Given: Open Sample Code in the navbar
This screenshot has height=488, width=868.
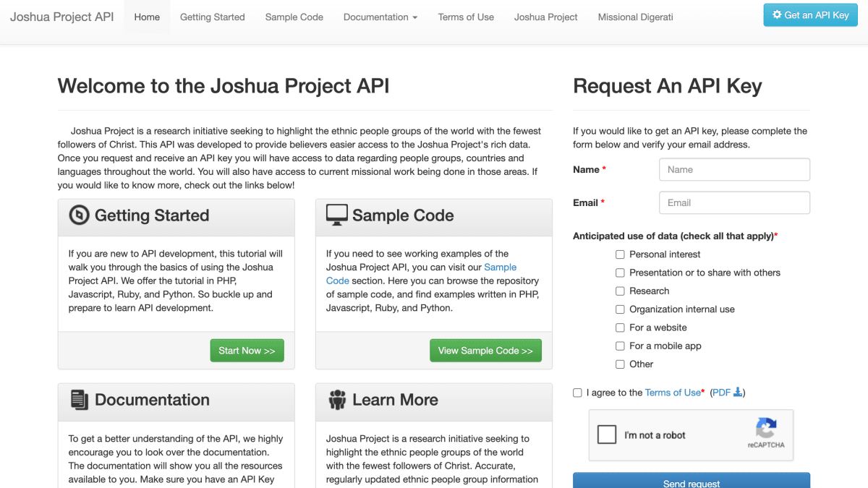Looking at the screenshot, I should [x=294, y=17].
